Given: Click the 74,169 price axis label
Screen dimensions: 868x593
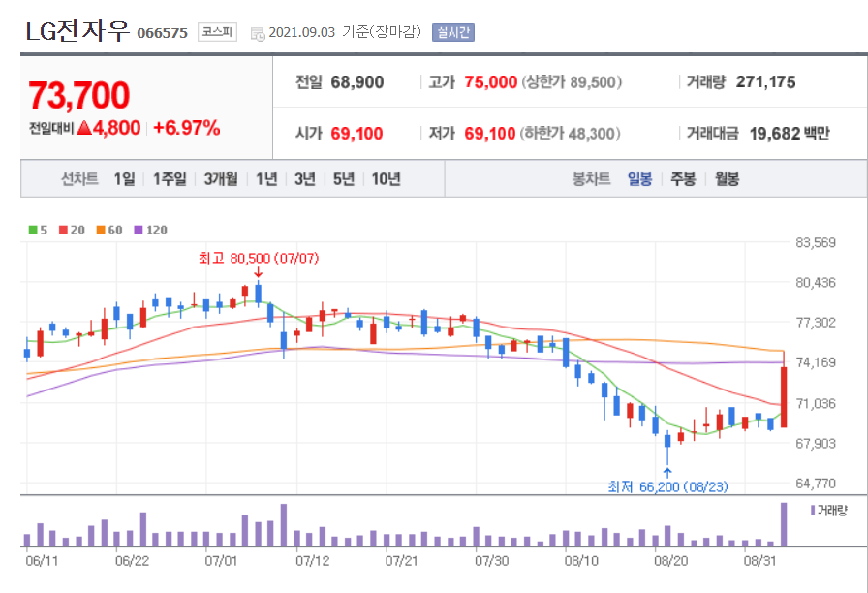Looking at the screenshot, I should (816, 362).
